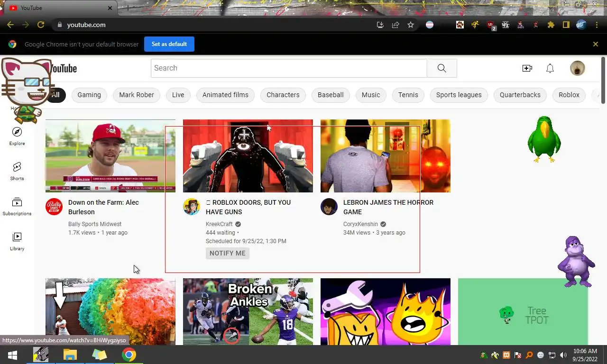This screenshot has width=607, height=364.
Task: Open the paw print extension
Action: 460,25
